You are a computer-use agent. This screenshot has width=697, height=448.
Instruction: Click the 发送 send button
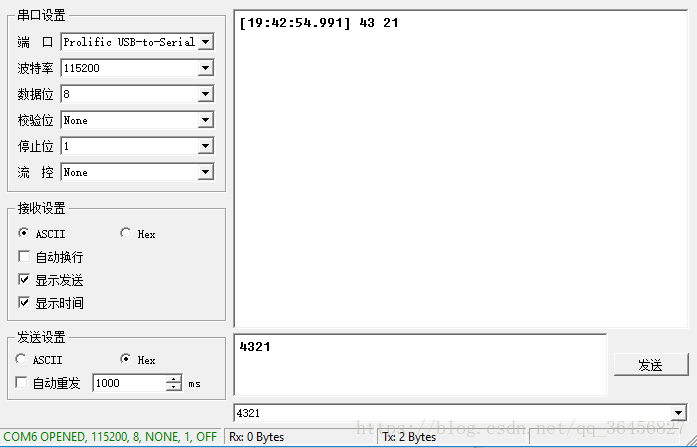[651, 365]
